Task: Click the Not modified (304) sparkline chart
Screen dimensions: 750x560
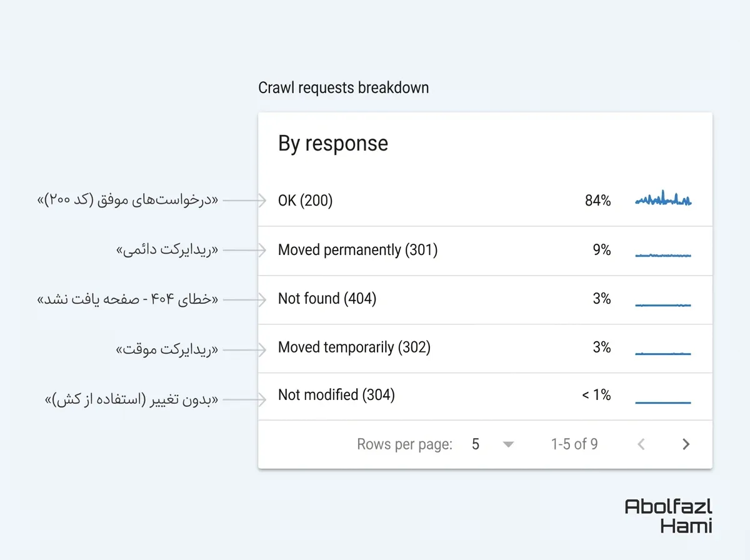Action: pos(663,402)
